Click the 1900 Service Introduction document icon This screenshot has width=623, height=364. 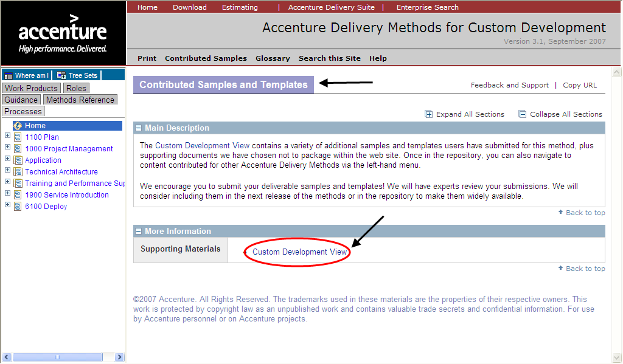click(18, 195)
